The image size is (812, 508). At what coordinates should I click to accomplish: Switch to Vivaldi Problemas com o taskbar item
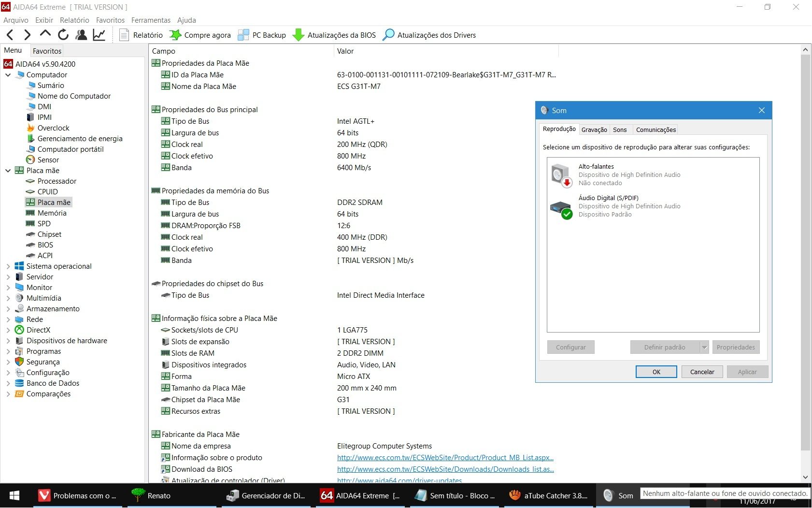coord(77,495)
